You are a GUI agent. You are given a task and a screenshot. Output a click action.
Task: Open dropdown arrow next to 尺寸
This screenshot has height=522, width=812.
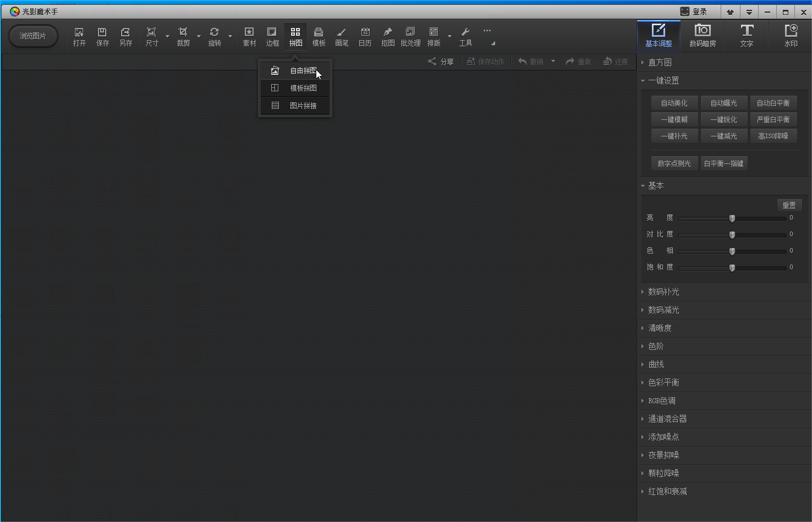coord(167,37)
